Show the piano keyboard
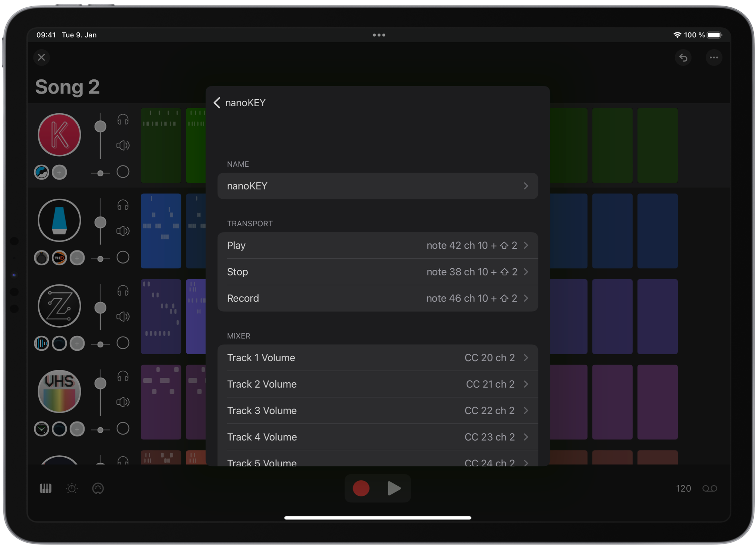 tap(45, 488)
